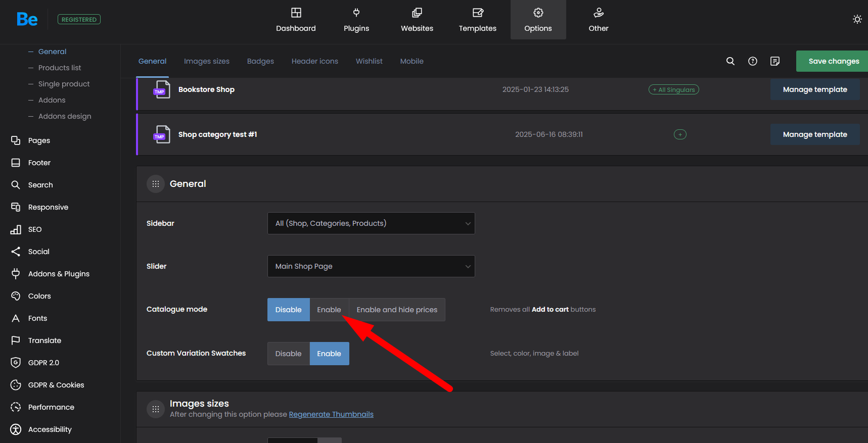The height and width of the screenshot is (443, 868).
Task: Switch to the Images sizes tab
Action: [206, 61]
